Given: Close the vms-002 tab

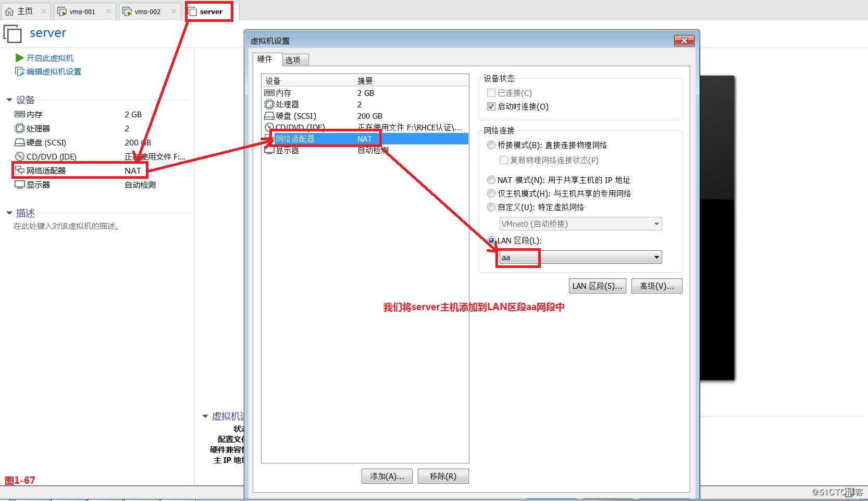Looking at the screenshot, I should point(173,11).
